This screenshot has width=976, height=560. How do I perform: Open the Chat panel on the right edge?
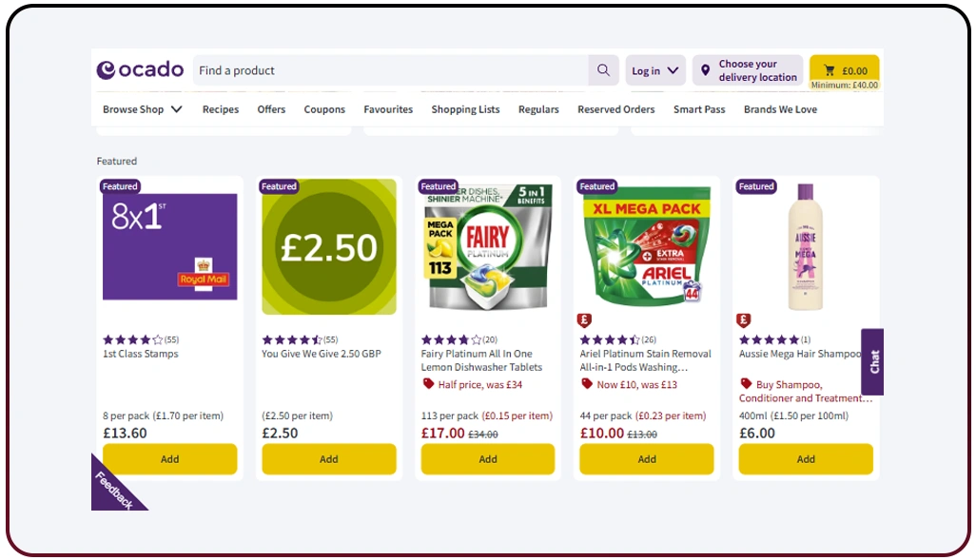point(873,363)
